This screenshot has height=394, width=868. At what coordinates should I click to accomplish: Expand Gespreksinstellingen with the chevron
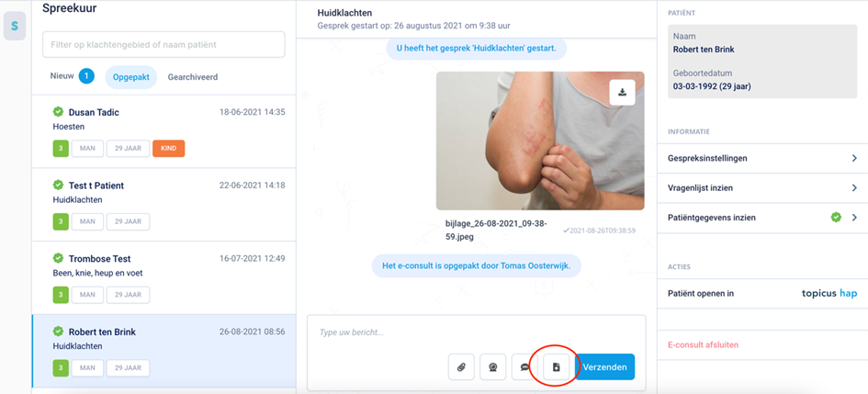[854, 158]
